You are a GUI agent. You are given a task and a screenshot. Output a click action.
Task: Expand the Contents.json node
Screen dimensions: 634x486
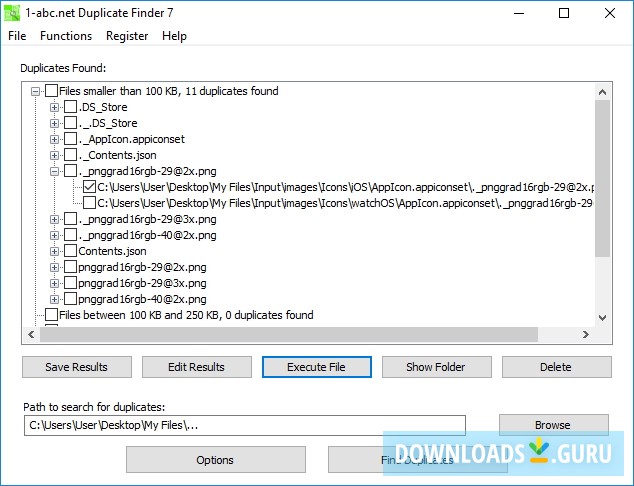(x=54, y=251)
